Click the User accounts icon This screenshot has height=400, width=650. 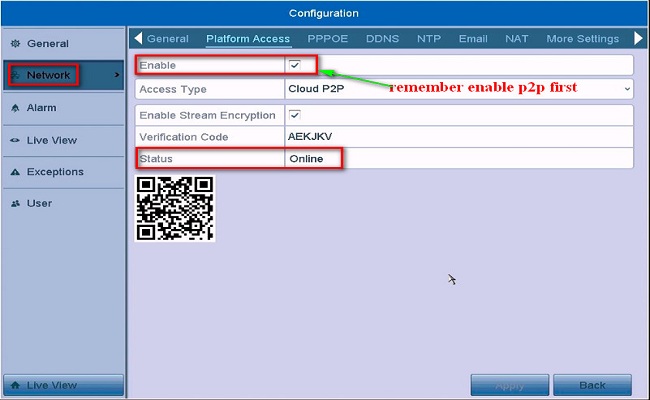pos(15,204)
